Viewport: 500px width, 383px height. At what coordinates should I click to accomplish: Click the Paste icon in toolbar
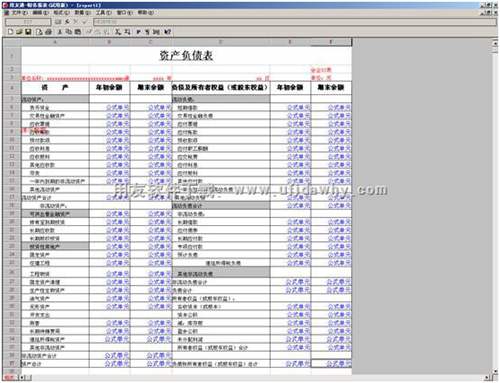click(78, 32)
